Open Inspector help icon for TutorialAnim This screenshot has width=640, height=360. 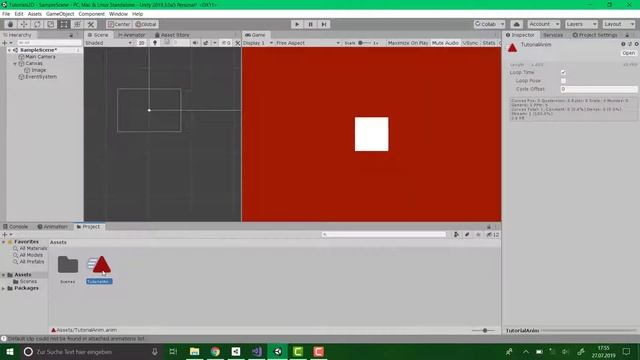tap(623, 44)
